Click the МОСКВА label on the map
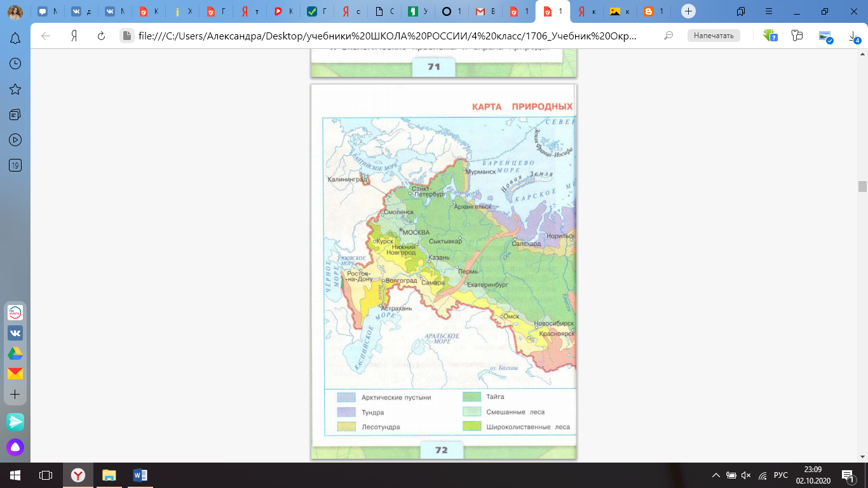This screenshot has width=868, height=488. pos(417,231)
